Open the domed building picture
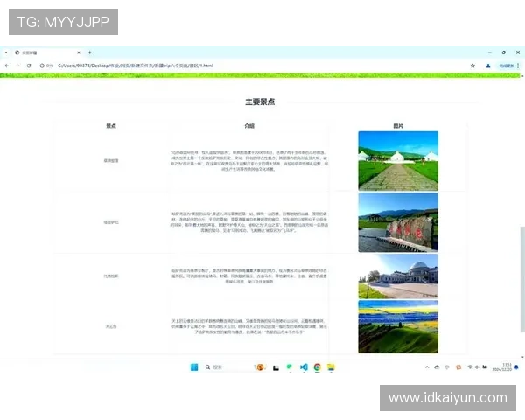The height and width of the screenshot is (420, 525). coord(398,276)
